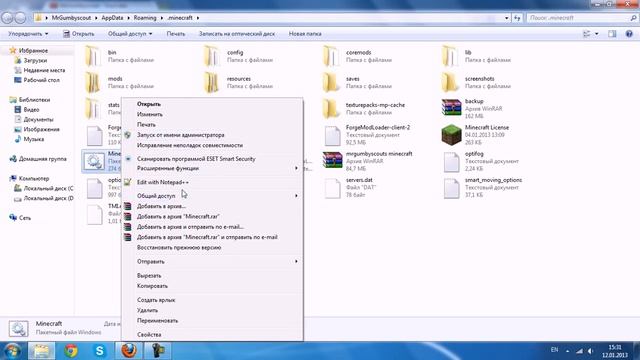
Task: Open Загрузки in the navigation pane
Action: coord(35,60)
